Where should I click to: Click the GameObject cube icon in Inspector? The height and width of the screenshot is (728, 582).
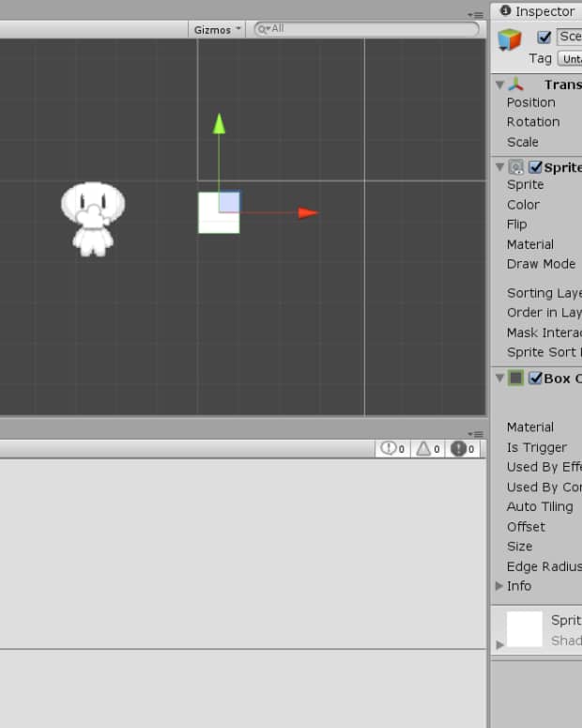click(x=510, y=39)
